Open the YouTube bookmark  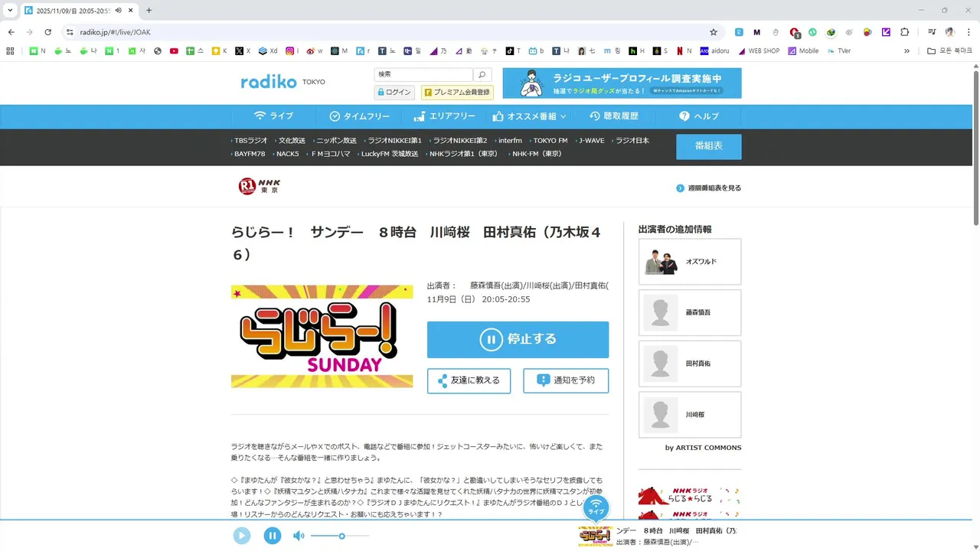[175, 51]
